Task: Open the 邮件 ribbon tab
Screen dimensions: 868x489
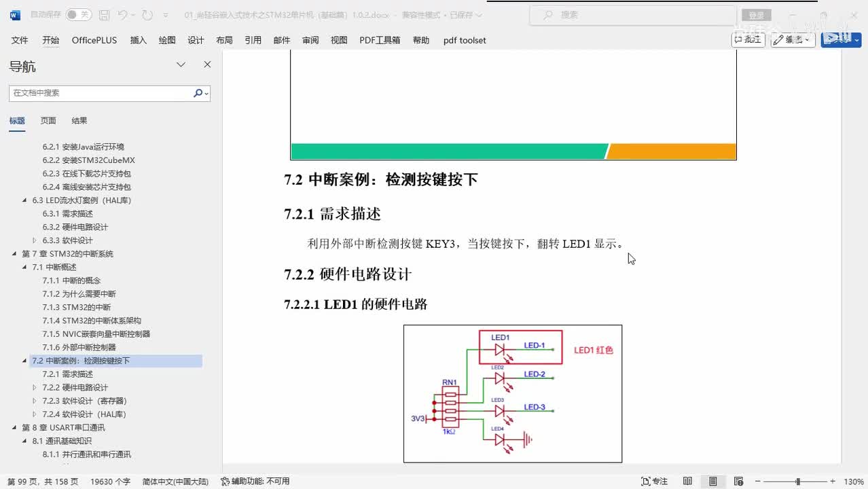Action: pos(282,40)
